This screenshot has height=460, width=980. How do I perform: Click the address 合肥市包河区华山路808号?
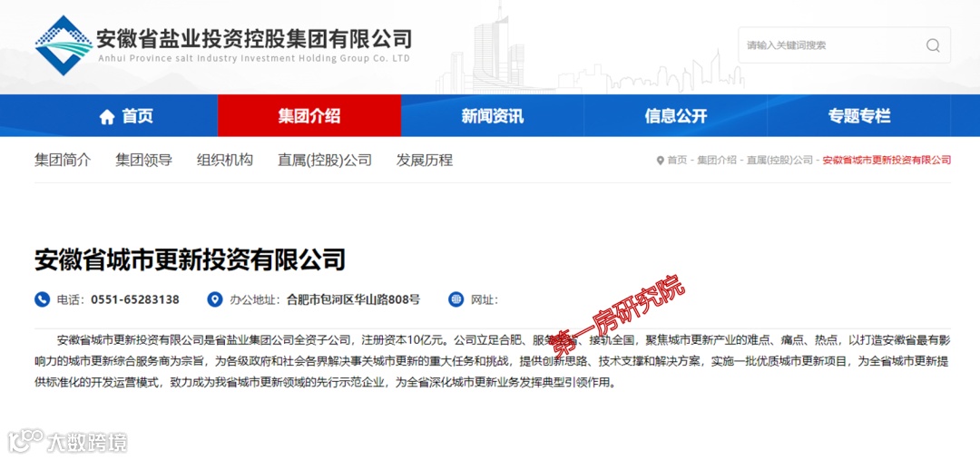[353, 300]
